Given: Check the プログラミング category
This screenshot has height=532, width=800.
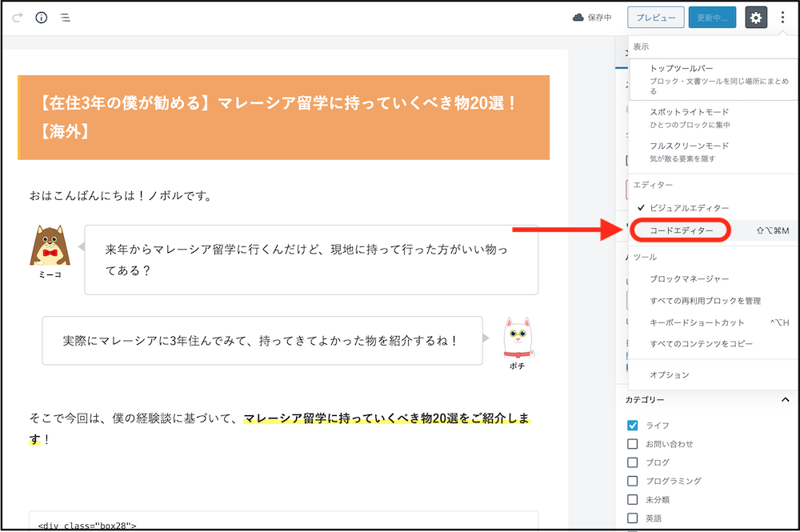Looking at the screenshot, I should coord(633,481).
